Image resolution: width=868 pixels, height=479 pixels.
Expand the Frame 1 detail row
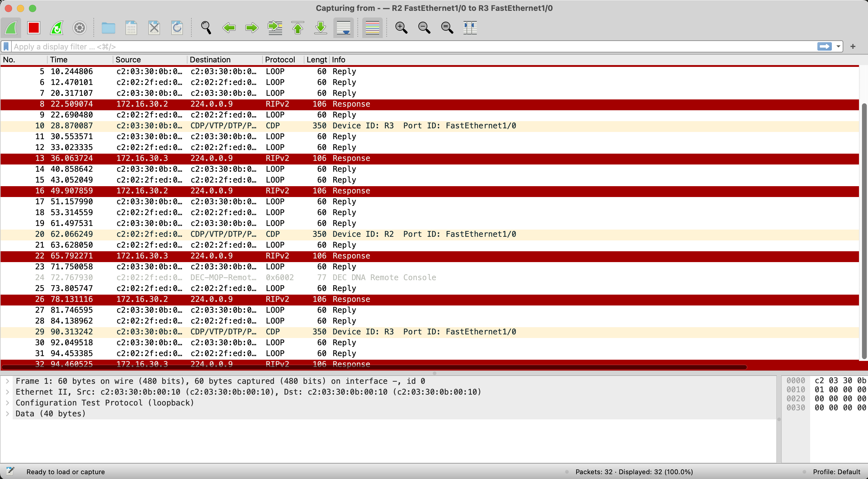8,381
